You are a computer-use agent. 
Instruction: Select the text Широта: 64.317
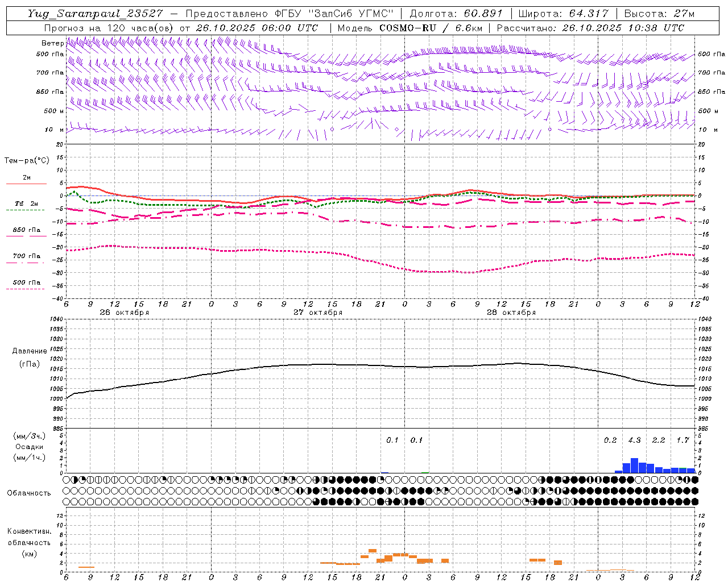point(563,14)
